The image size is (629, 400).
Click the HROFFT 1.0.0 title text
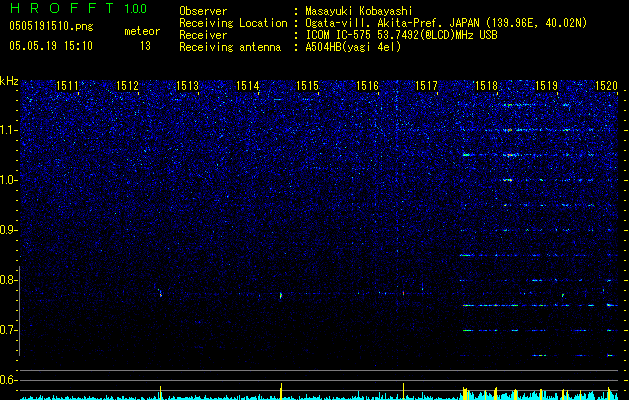click(x=78, y=8)
